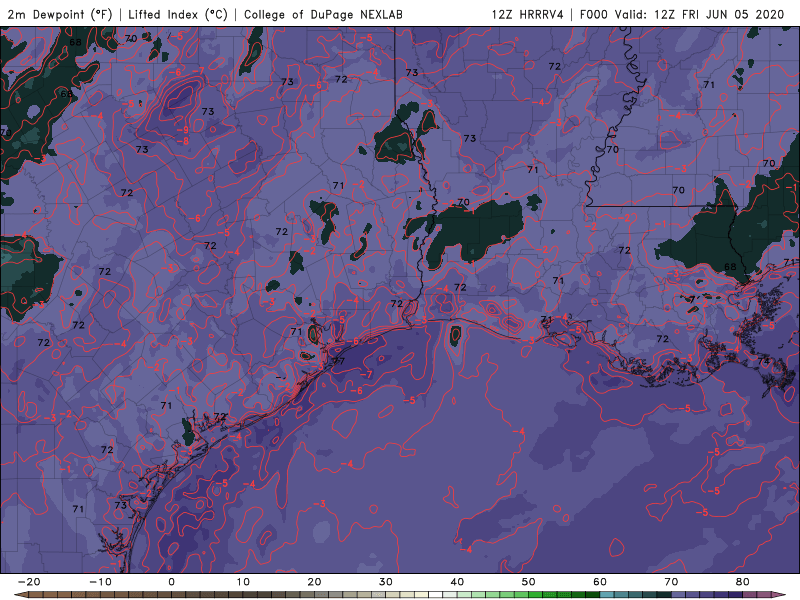Click the "12Z HRRRV4" model run label
800x600 pixels.
[x=527, y=14]
